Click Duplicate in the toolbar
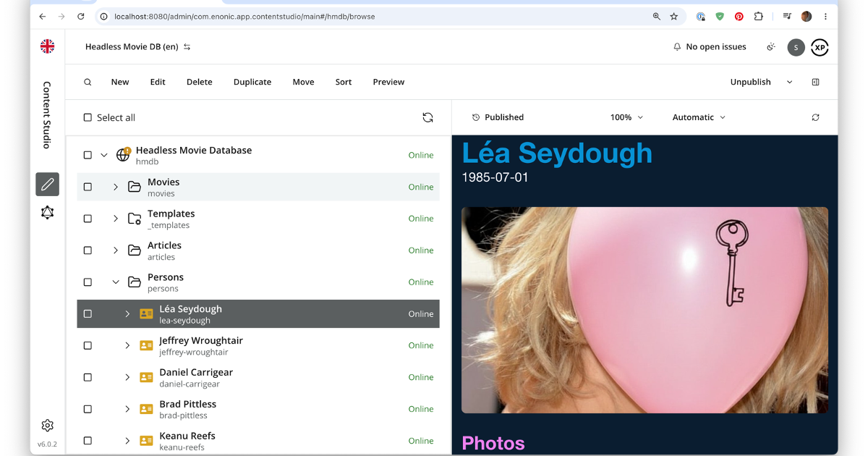 (x=252, y=82)
